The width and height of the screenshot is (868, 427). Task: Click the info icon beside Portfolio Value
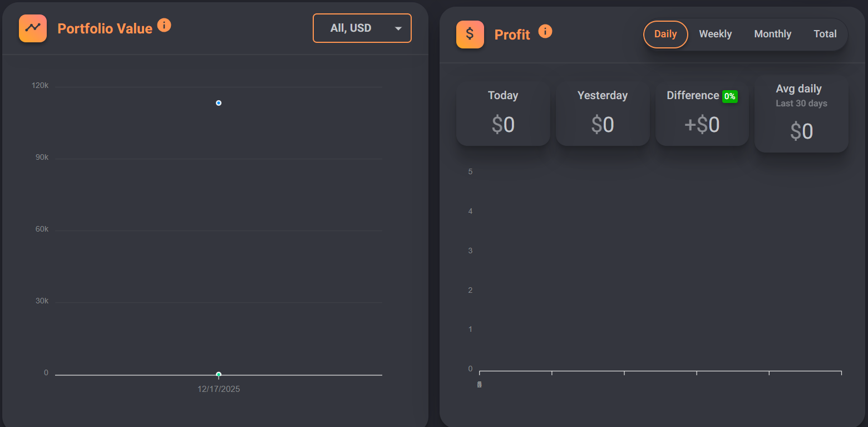click(x=164, y=25)
